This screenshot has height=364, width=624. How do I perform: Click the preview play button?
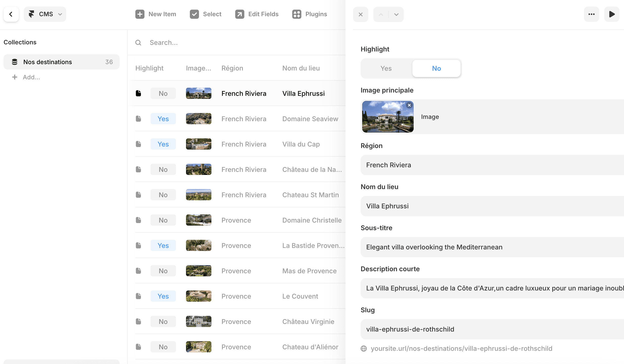(x=612, y=14)
